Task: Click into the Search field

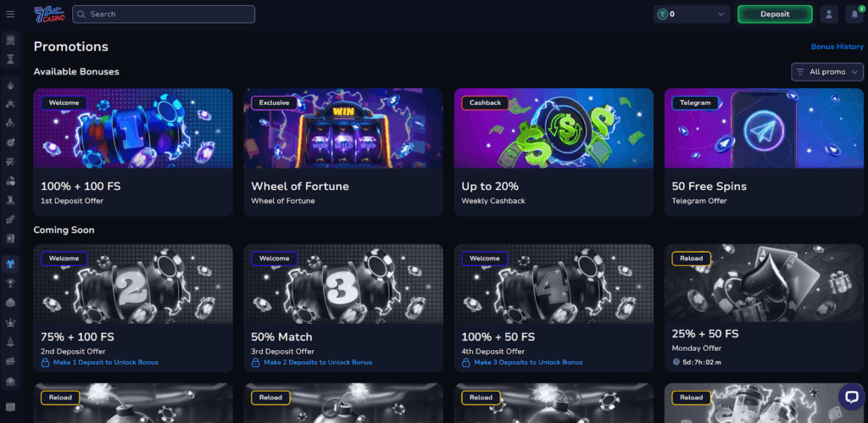Action: [x=164, y=14]
